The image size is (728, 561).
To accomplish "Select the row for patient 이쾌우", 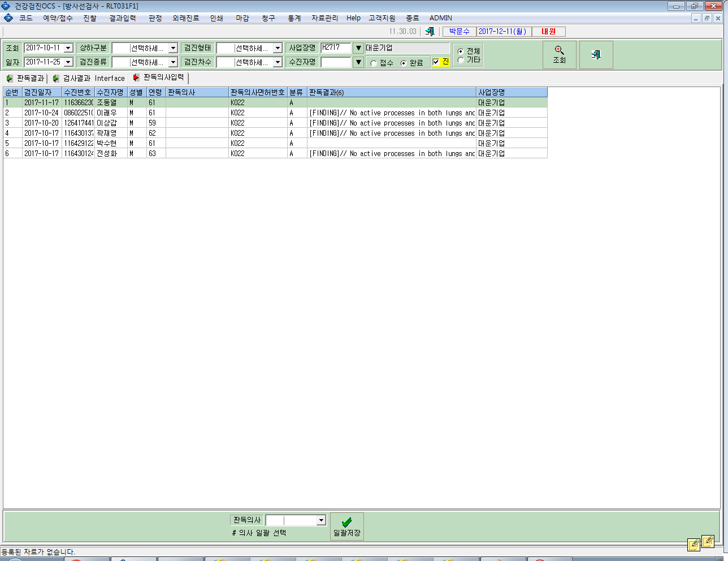I will pyautogui.click(x=275, y=113).
